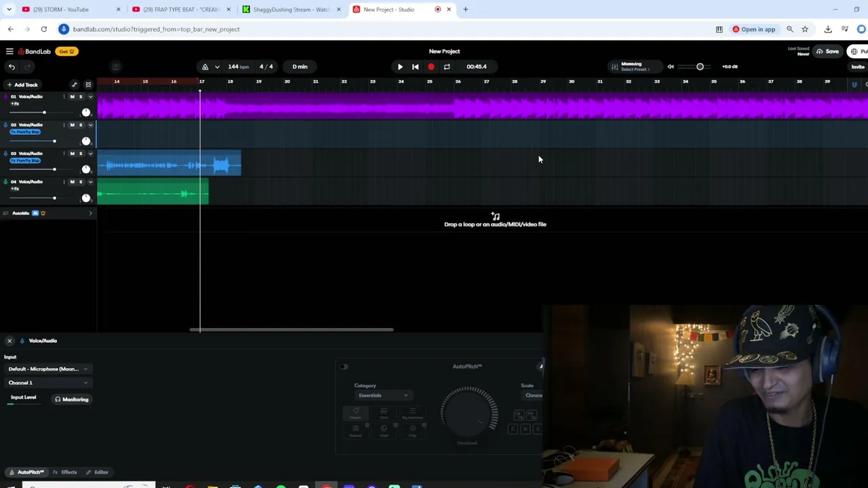
Task: Add a new track
Action: click(22, 85)
